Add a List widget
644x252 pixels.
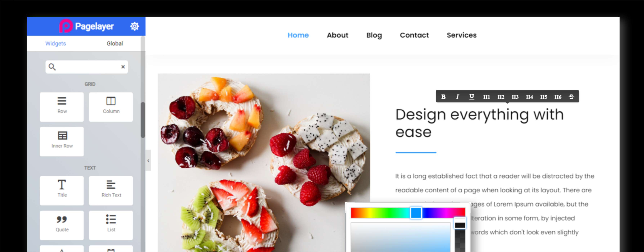[111, 225]
